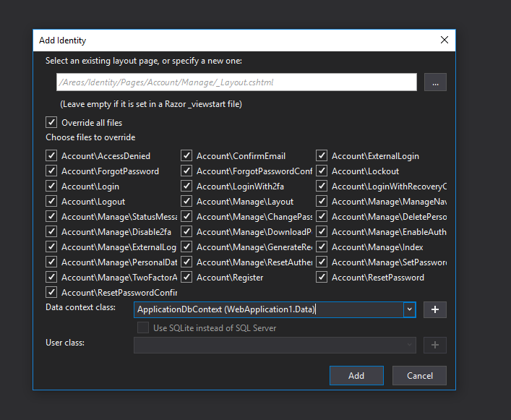Toggle Account\Manage\EnableAuth checkbox
The width and height of the screenshot is (511, 420).
pyautogui.click(x=322, y=231)
